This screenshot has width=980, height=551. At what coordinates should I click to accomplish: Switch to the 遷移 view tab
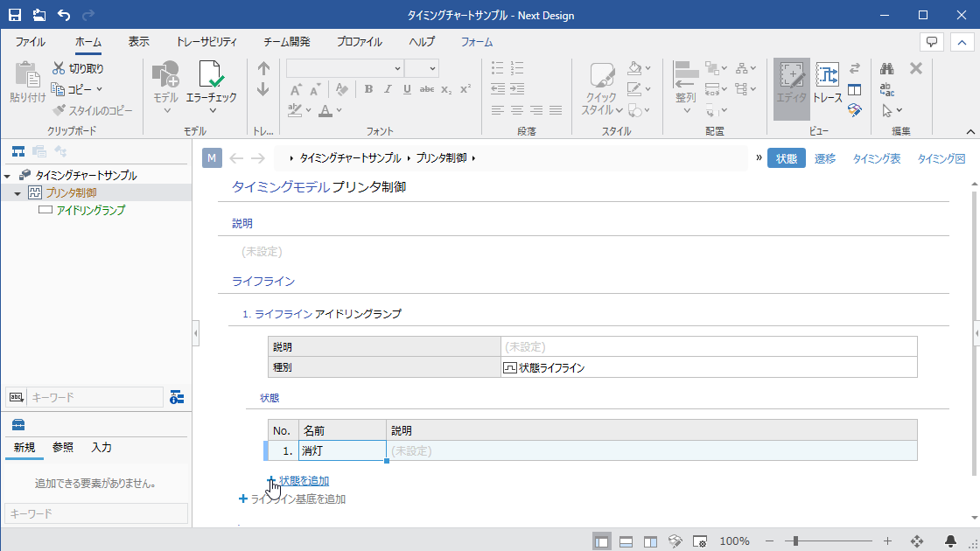tap(825, 158)
